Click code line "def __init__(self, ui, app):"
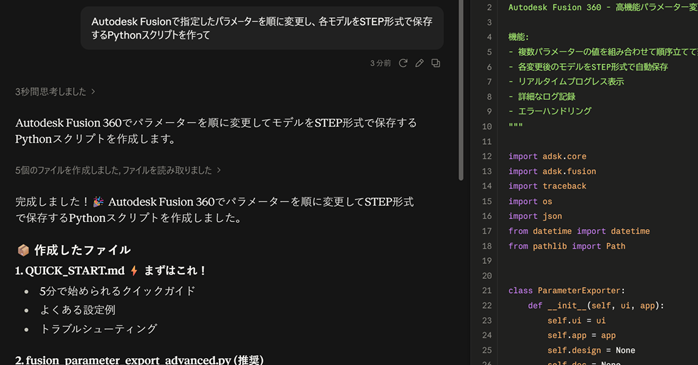The image size is (698, 365). tap(596, 305)
